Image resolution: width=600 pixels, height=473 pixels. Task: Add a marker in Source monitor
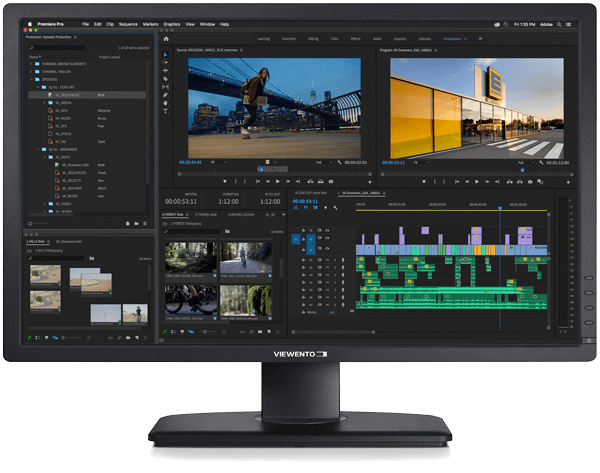(x=225, y=181)
